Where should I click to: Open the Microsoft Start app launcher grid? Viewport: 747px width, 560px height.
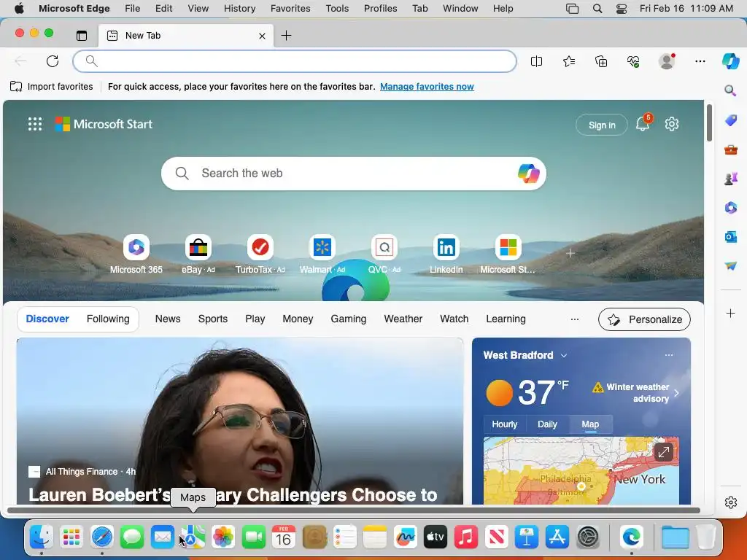[35, 124]
